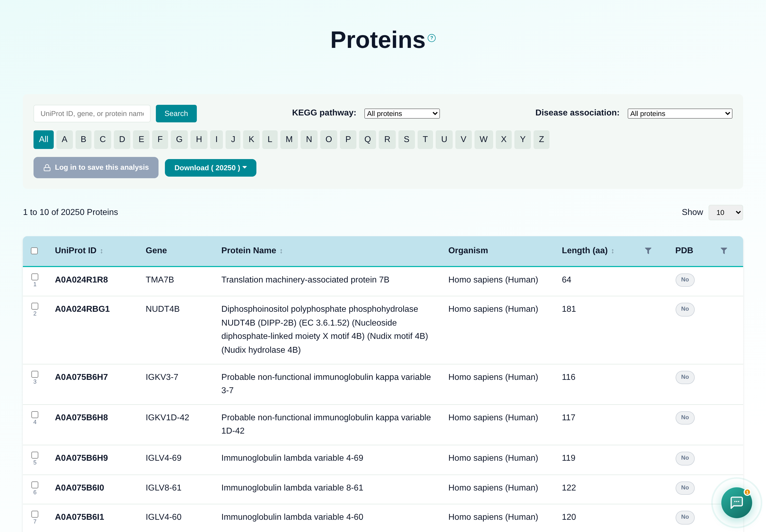Viewport: 766px width, 532px height.
Task: Check the row for A0A075B6H8
Action: pyautogui.click(x=35, y=414)
